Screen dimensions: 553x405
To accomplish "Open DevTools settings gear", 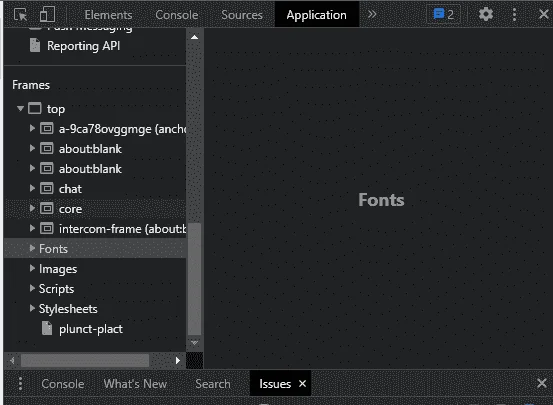I will [x=486, y=14].
